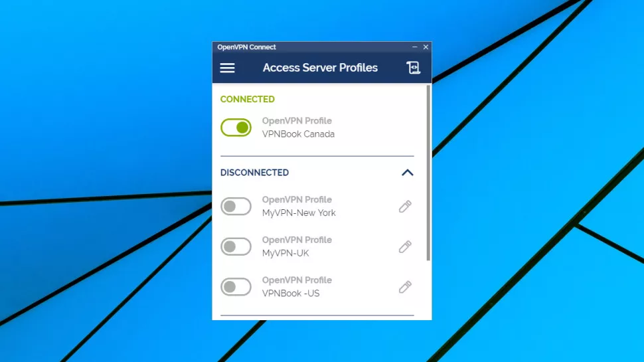Select the VPNBook -US profile name
This screenshot has height=362, width=644.
[x=291, y=294]
